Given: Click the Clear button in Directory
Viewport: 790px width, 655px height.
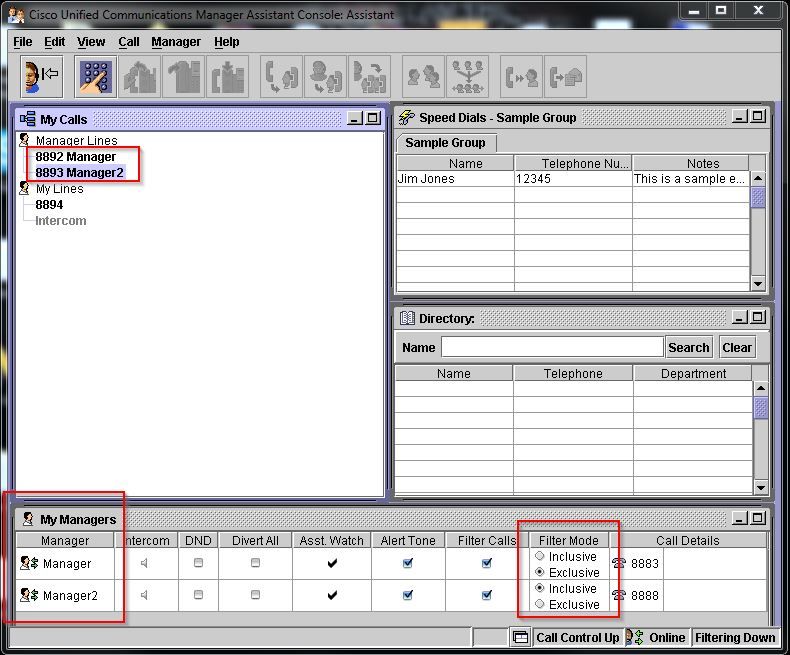Looking at the screenshot, I should 737,347.
